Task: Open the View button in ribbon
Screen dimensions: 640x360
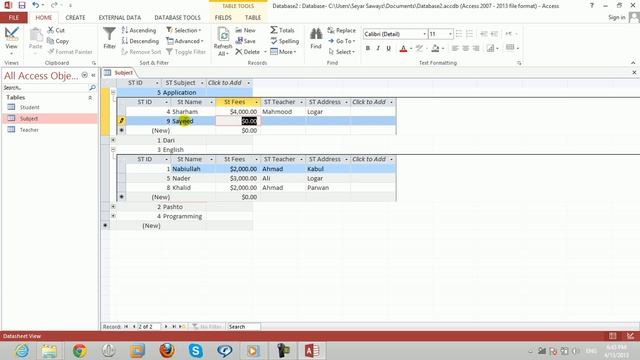Action: 11,41
